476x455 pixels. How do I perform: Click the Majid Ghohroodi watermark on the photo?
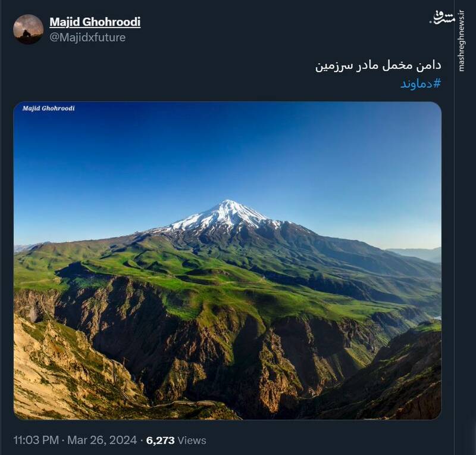coord(49,108)
